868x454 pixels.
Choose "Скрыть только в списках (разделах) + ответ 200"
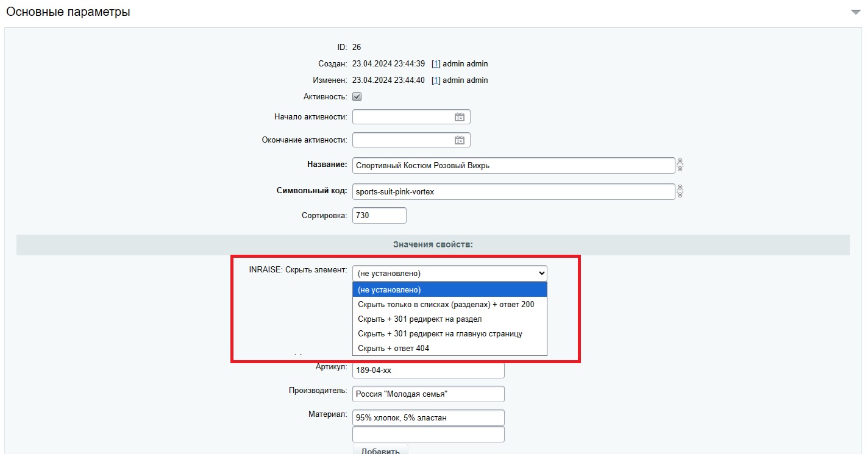(450, 304)
